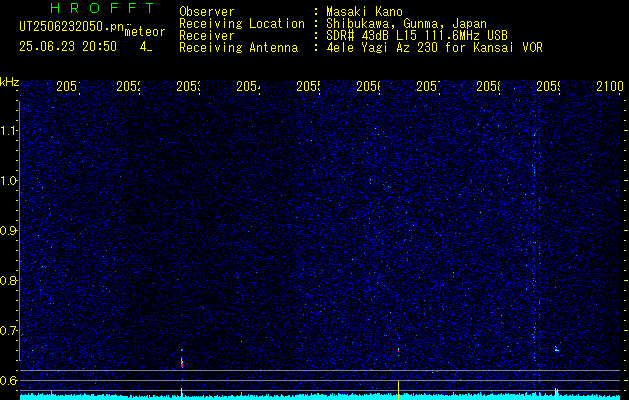This screenshot has height=400, width=629.
Task: Click the tall yellow marker below the 2056 echo
Action: tap(398, 390)
